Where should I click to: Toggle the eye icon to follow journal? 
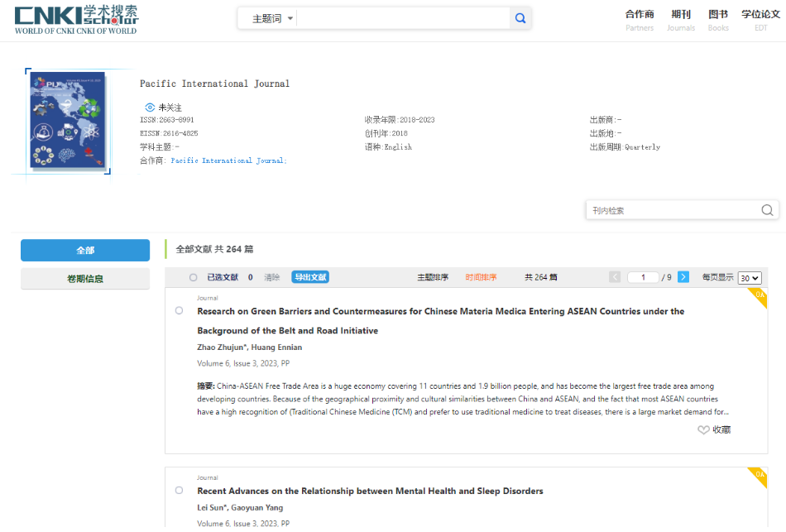tap(150, 108)
